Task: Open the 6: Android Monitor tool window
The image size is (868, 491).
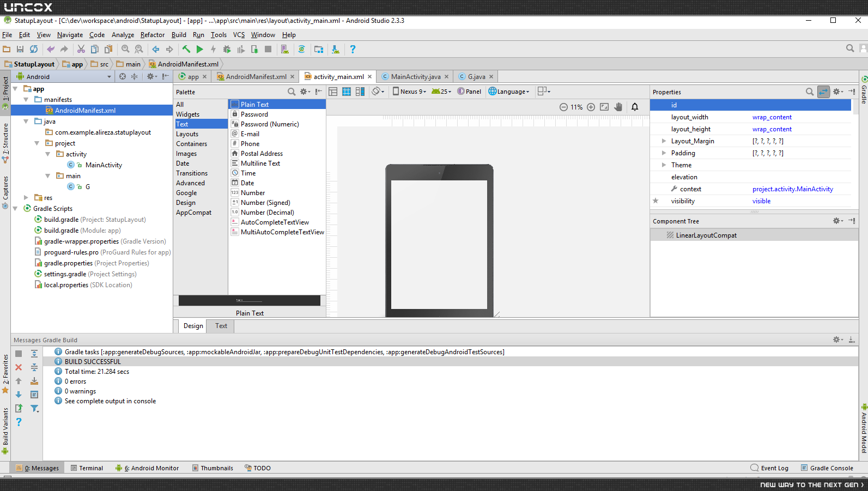Action: pyautogui.click(x=147, y=468)
